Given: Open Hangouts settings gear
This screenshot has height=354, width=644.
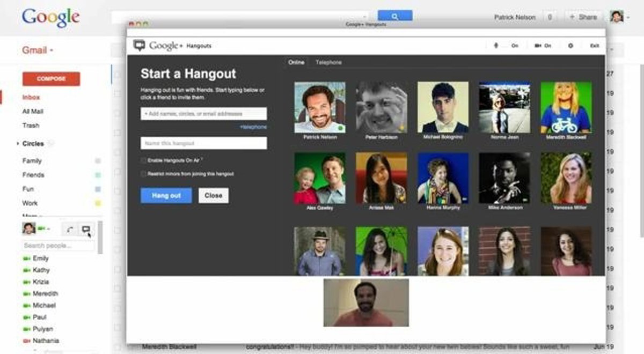Looking at the screenshot, I should tap(570, 46).
